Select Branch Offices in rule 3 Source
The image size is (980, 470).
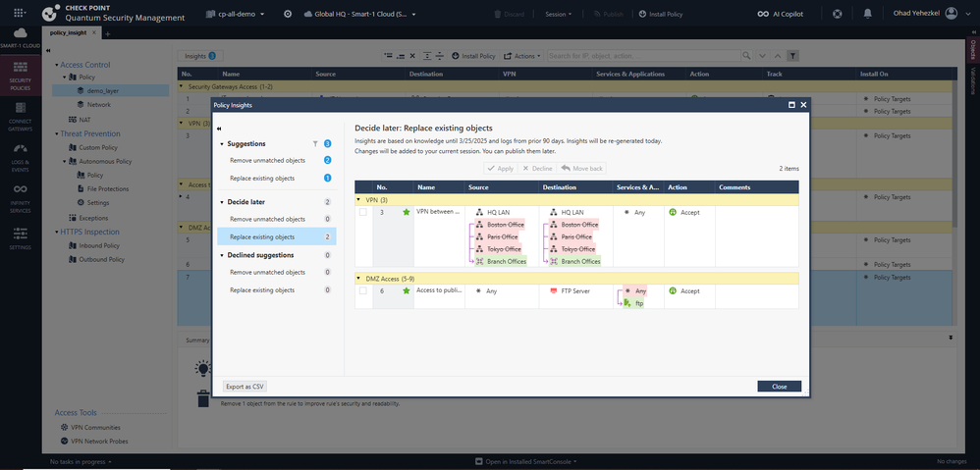coord(502,262)
